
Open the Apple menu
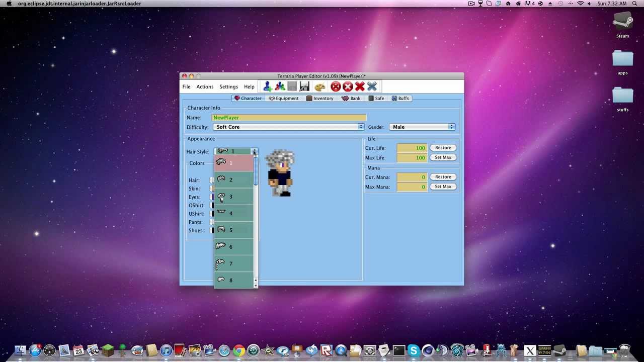coord(9,4)
